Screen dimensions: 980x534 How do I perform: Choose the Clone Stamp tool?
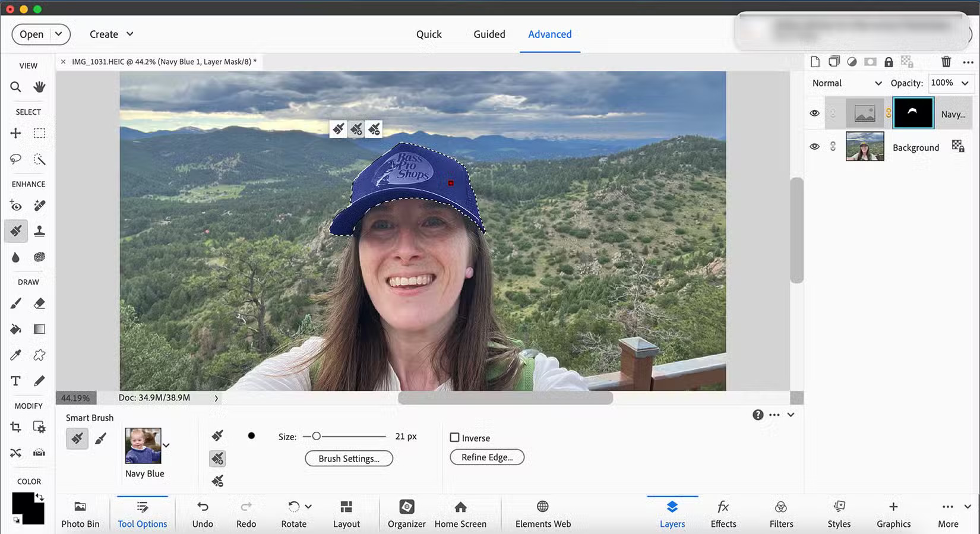click(39, 231)
